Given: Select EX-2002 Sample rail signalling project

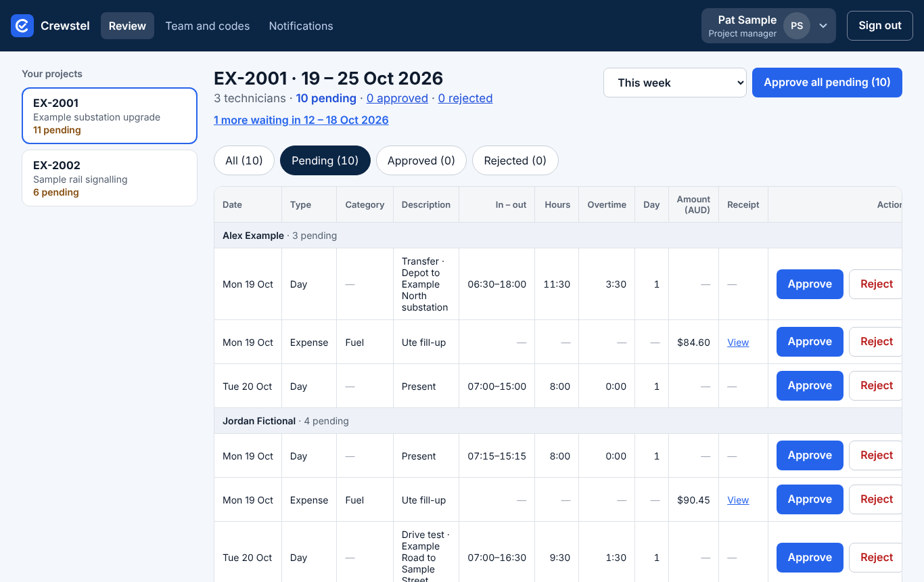Looking at the screenshot, I should 110,178.
